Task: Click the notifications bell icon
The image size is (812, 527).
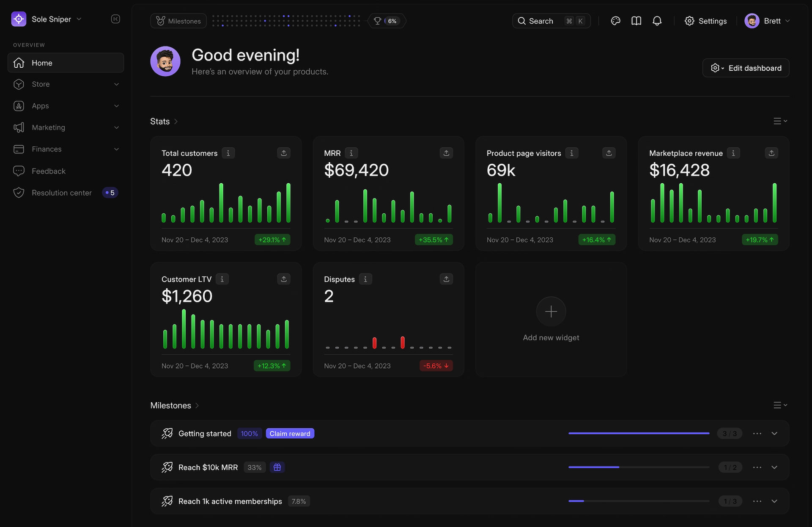Action: tap(657, 20)
